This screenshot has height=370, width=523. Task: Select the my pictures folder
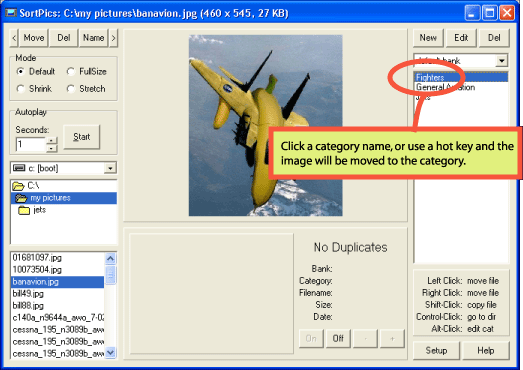click(x=64, y=198)
